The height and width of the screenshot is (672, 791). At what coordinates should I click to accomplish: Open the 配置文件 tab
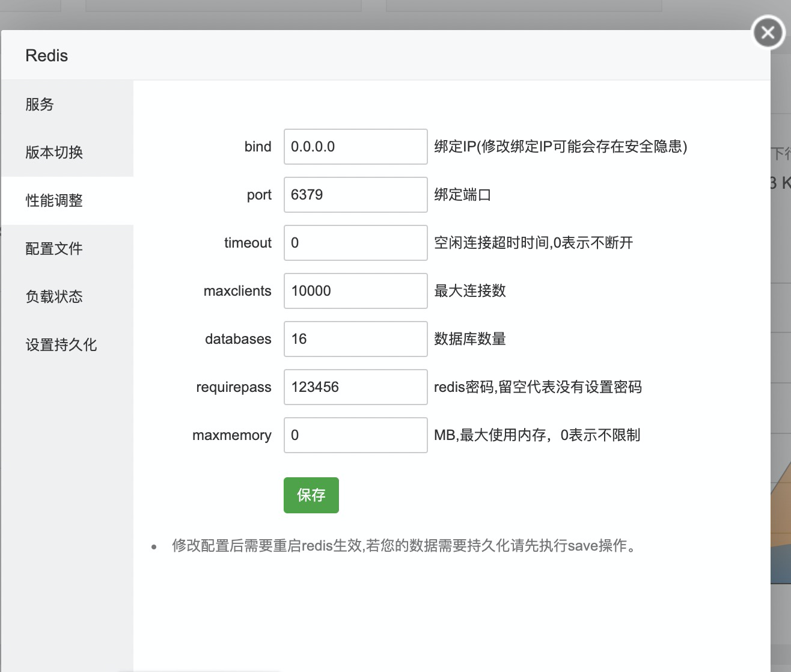point(67,249)
